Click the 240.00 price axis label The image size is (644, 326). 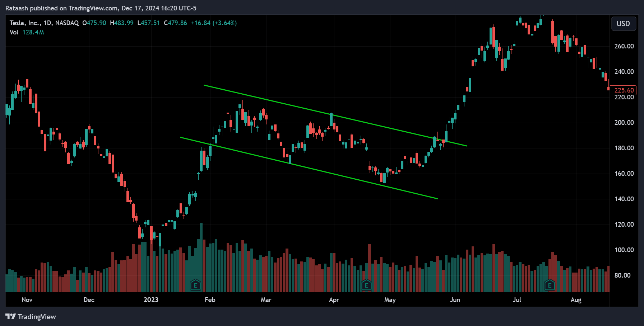(x=624, y=72)
